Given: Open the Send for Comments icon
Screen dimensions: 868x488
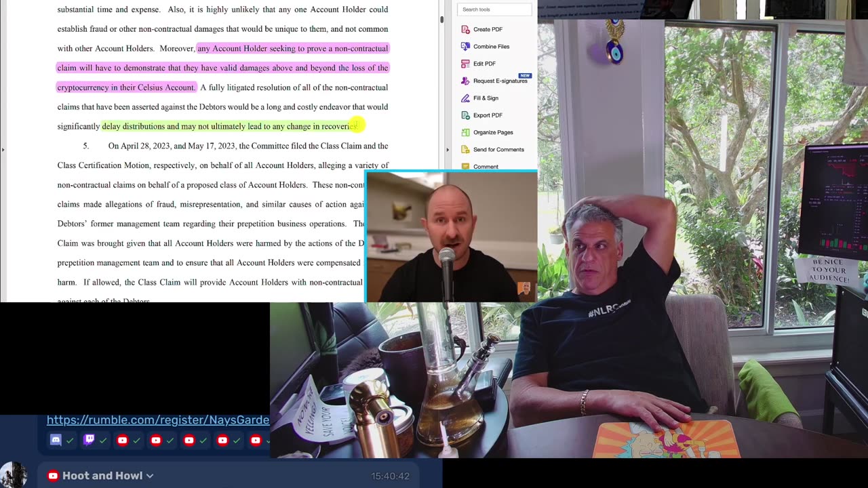Looking at the screenshot, I should [x=465, y=149].
